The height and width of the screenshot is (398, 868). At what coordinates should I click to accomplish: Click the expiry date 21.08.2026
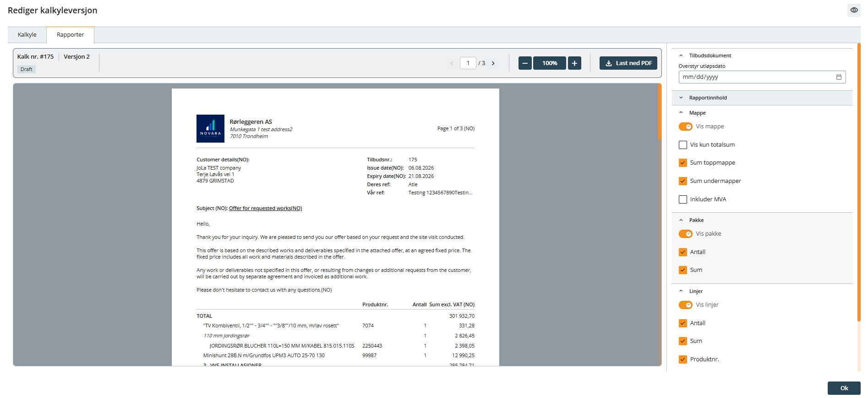(421, 177)
